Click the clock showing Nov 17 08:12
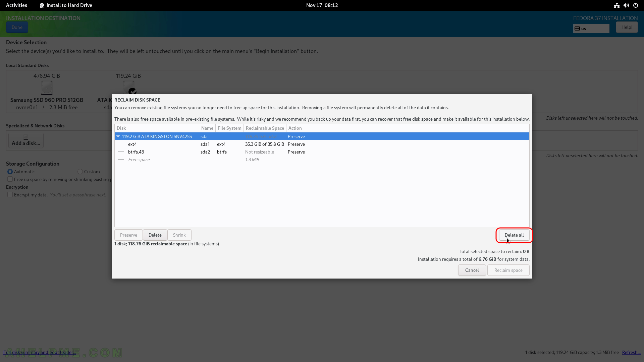644x362 pixels. 322,5
